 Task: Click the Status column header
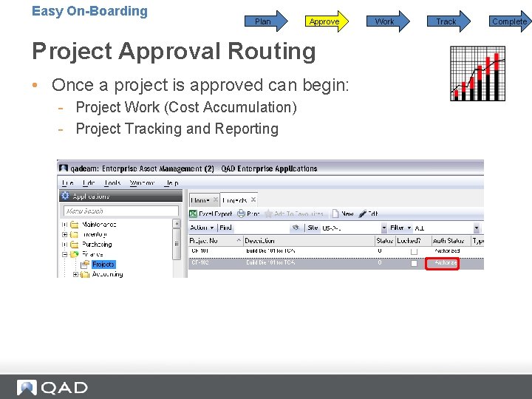(x=385, y=241)
